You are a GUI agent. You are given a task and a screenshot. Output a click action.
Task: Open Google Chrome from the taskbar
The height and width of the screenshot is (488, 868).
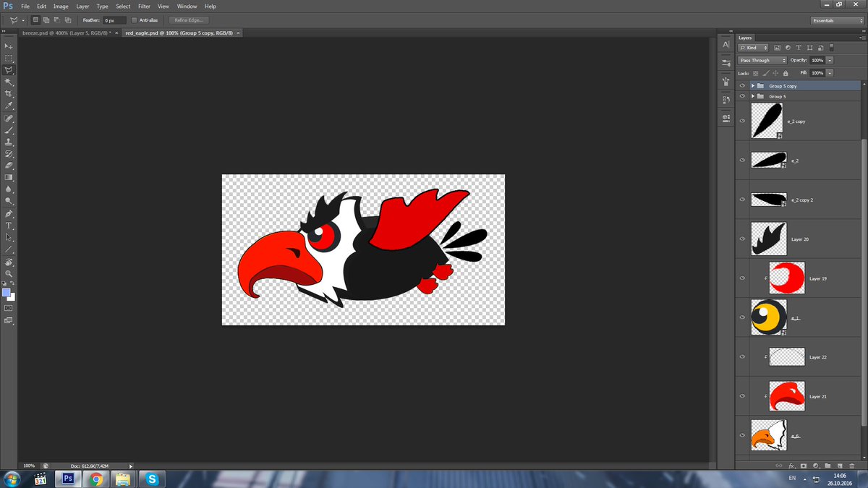[96, 479]
